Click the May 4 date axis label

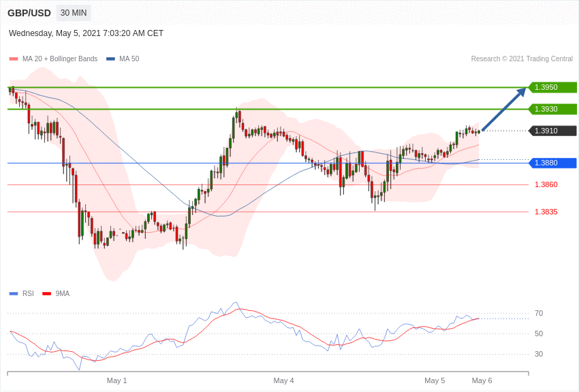click(x=283, y=380)
